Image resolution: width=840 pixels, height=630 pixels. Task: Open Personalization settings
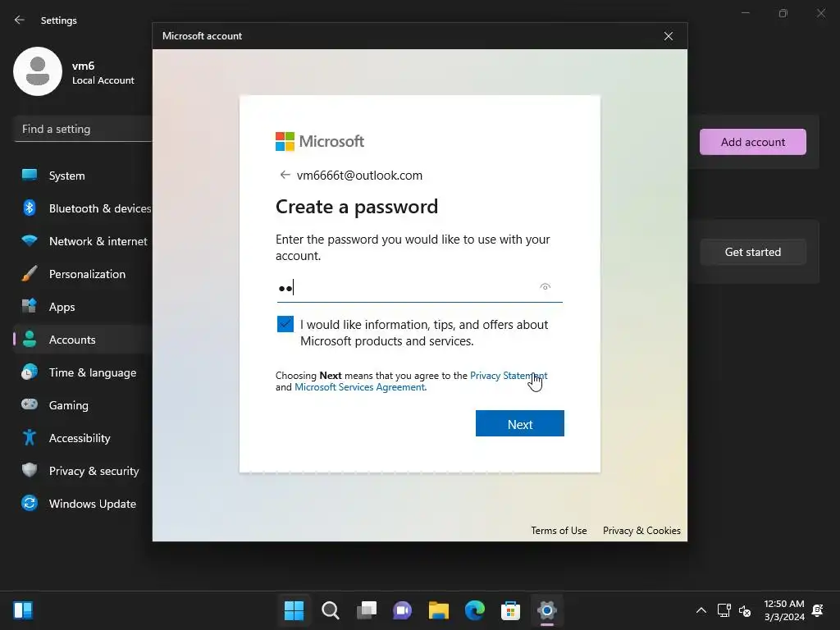(x=83, y=274)
